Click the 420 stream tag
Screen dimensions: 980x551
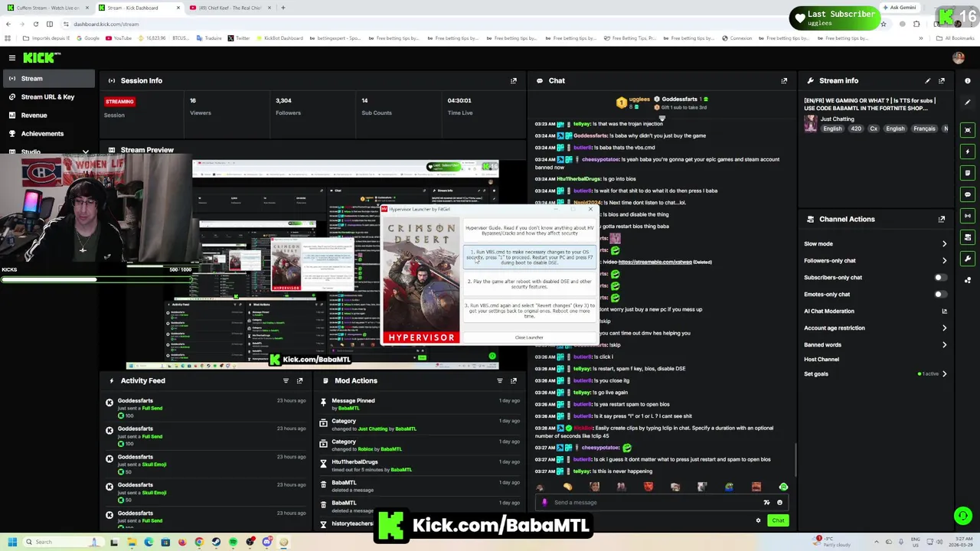(854, 129)
